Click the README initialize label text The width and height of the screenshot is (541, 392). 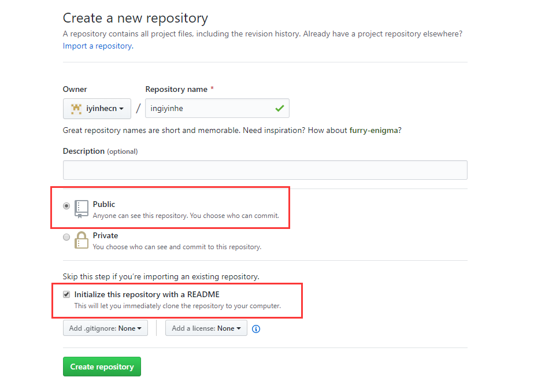pyautogui.click(x=147, y=294)
